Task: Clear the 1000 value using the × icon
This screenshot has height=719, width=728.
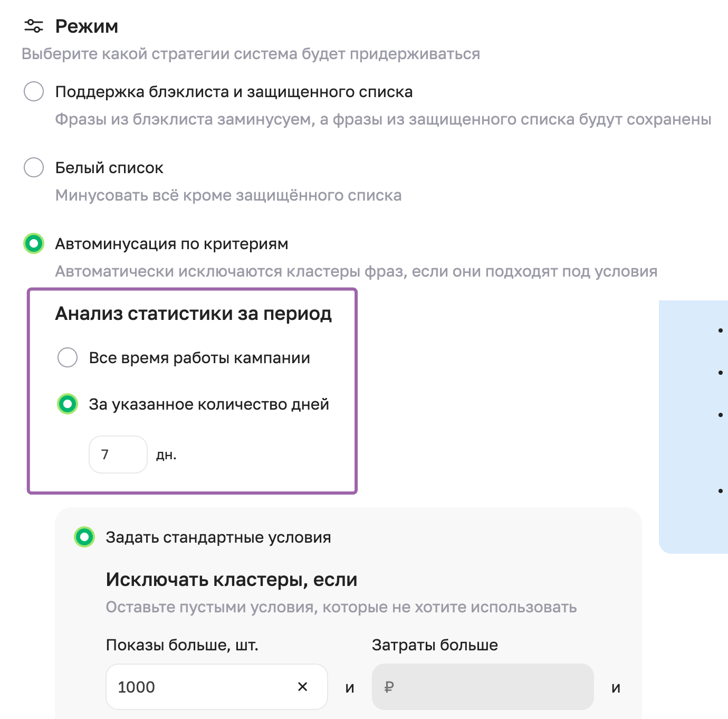Action: coord(303,687)
